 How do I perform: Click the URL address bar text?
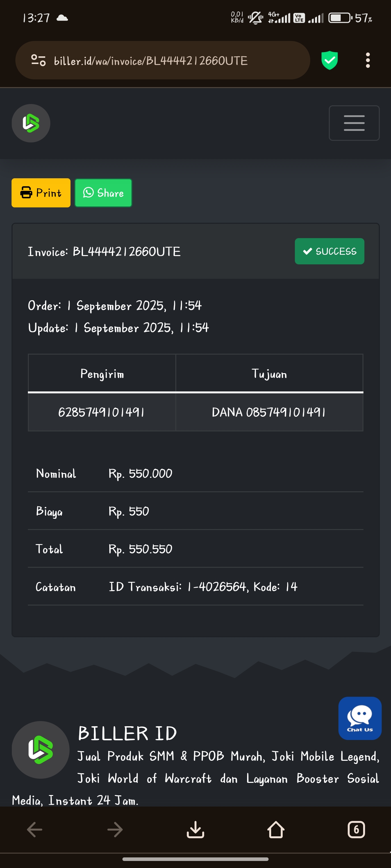point(151,61)
